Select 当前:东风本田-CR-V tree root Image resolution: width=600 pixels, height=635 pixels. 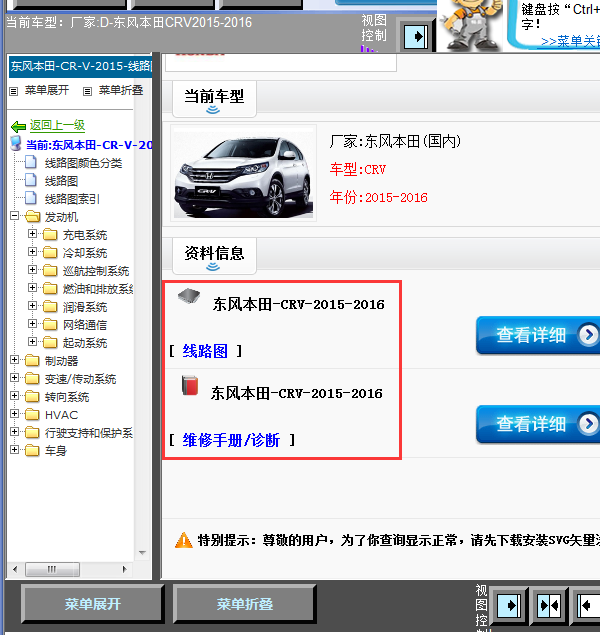coord(89,145)
